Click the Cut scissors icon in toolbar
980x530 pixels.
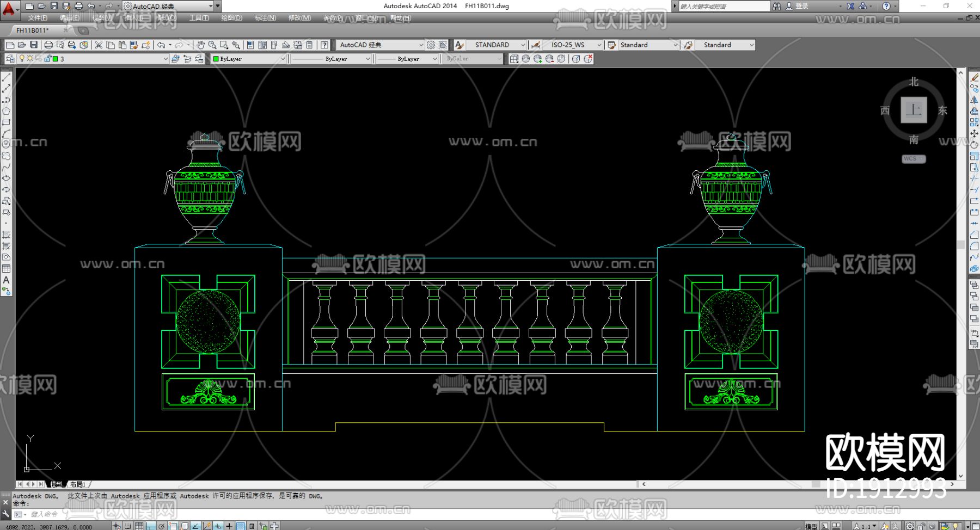pyautogui.click(x=99, y=45)
